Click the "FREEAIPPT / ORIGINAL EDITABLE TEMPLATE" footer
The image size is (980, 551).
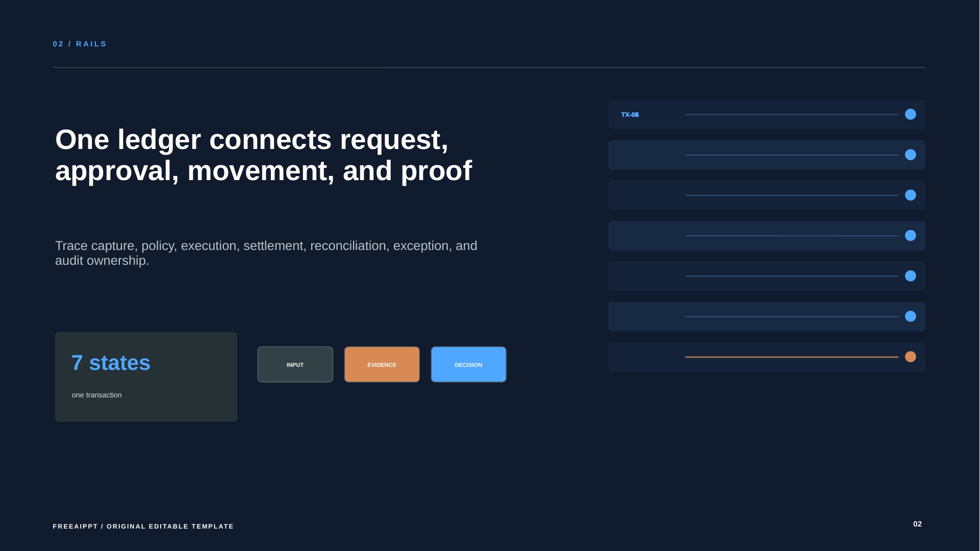(x=143, y=526)
